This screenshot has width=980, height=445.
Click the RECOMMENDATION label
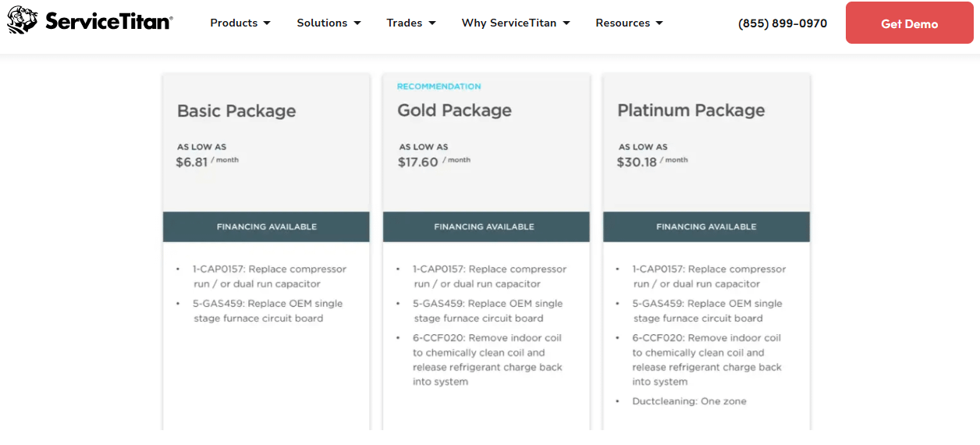[x=439, y=87]
